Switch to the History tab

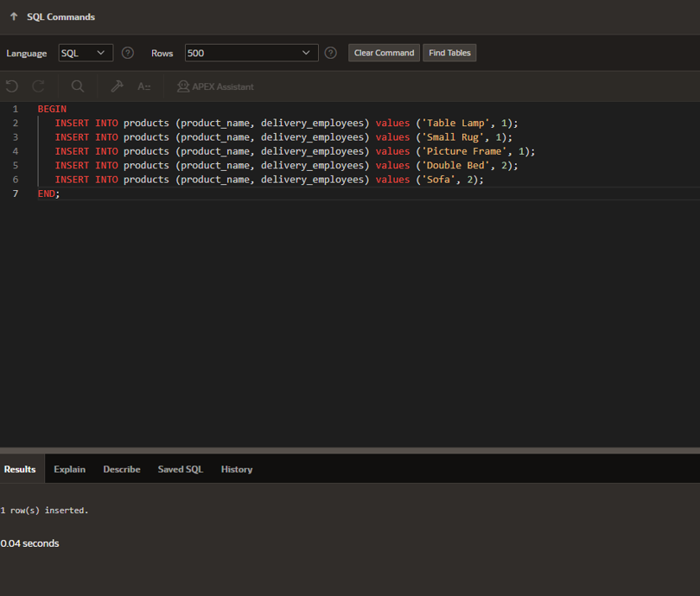point(237,469)
